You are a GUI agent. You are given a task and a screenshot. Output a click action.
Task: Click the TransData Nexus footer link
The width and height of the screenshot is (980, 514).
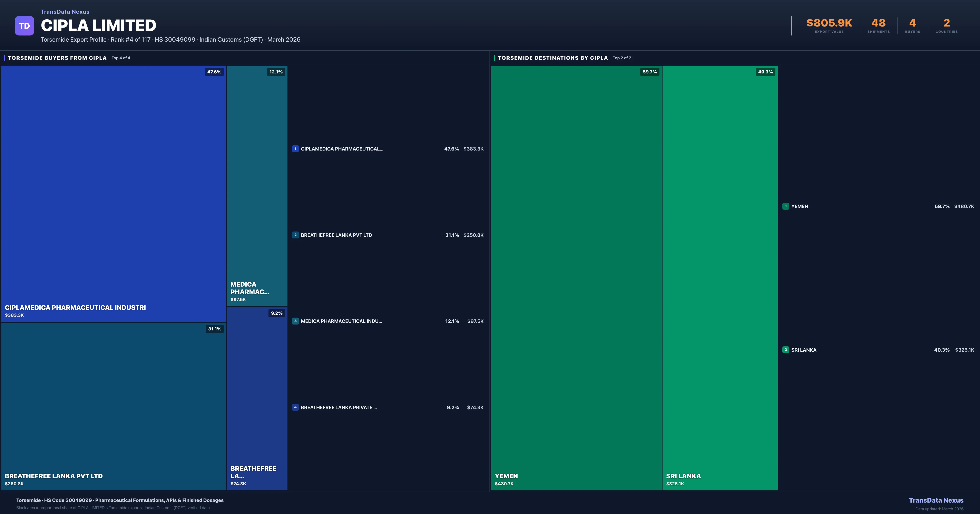click(x=936, y=500)
